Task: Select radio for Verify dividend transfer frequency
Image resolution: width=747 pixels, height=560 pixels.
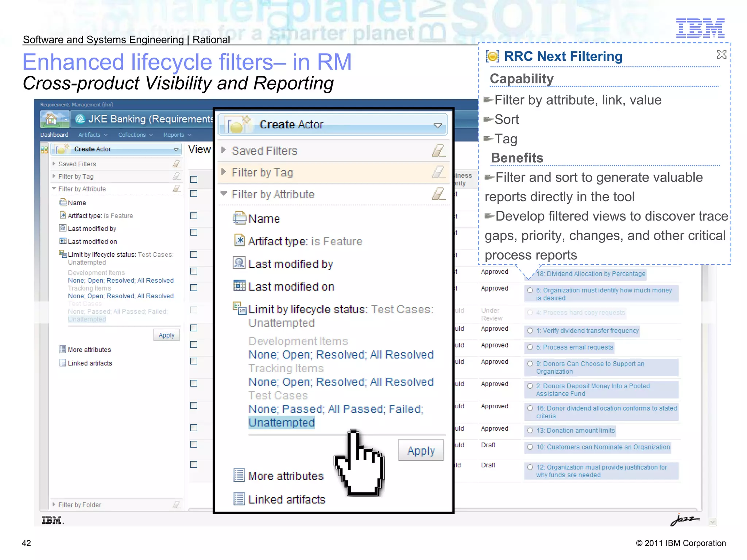Action: pos(530,331)
